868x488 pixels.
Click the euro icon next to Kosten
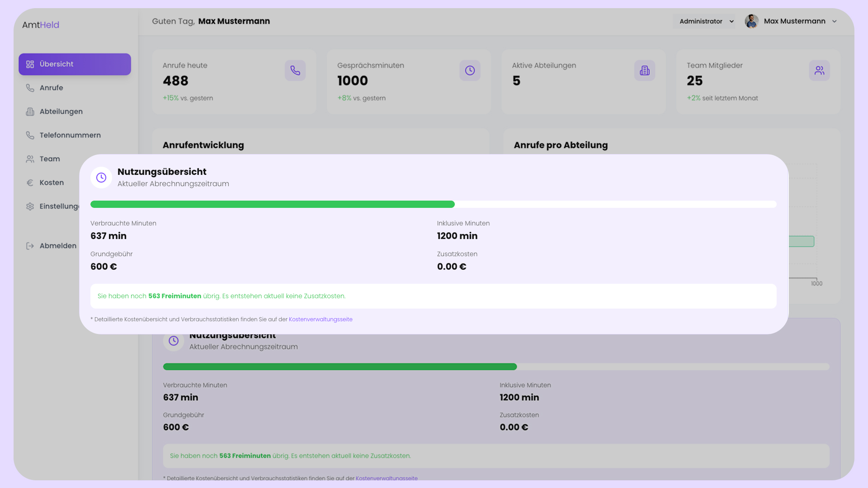click(30, 183)
